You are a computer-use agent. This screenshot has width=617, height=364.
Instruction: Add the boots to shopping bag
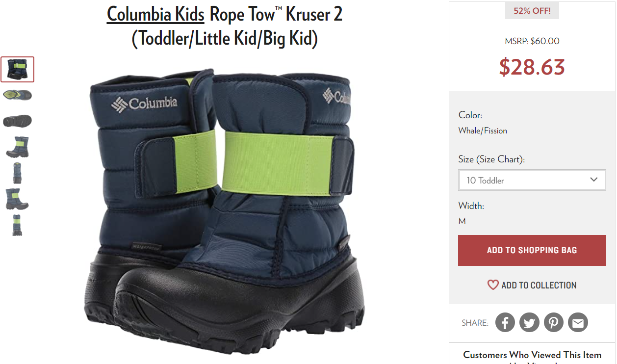(x=532, y=250)
